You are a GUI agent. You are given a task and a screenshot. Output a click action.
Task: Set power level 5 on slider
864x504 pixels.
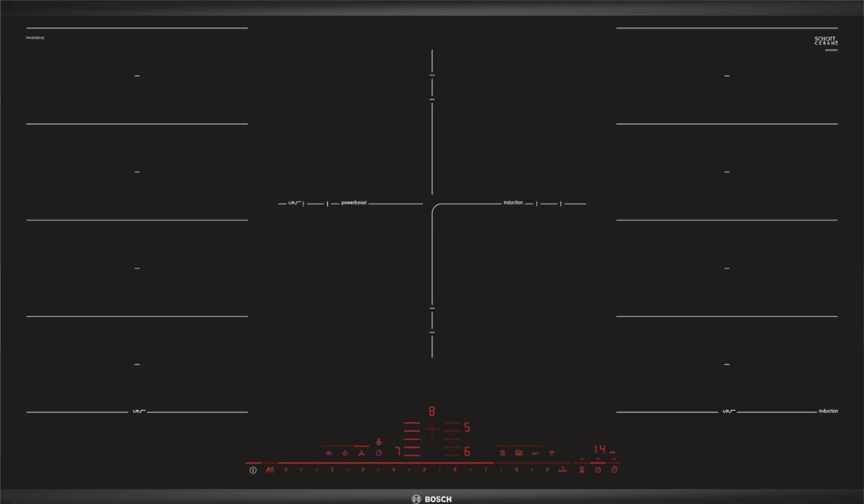[x=424, y=470]
